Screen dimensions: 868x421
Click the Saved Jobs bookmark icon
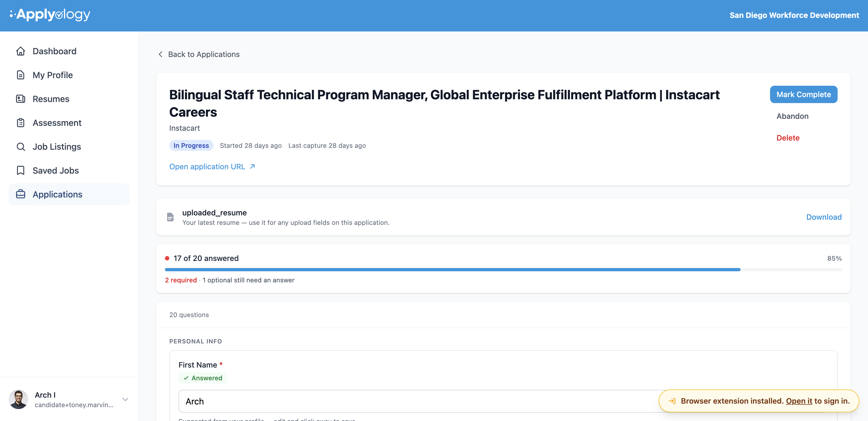[x=21, y=171]
